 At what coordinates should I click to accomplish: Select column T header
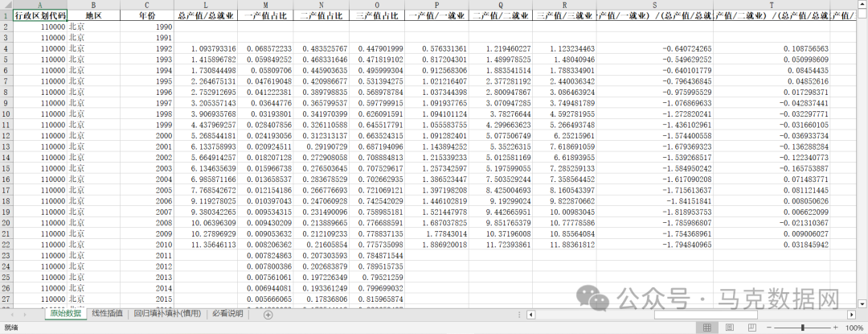click(772, 5)
